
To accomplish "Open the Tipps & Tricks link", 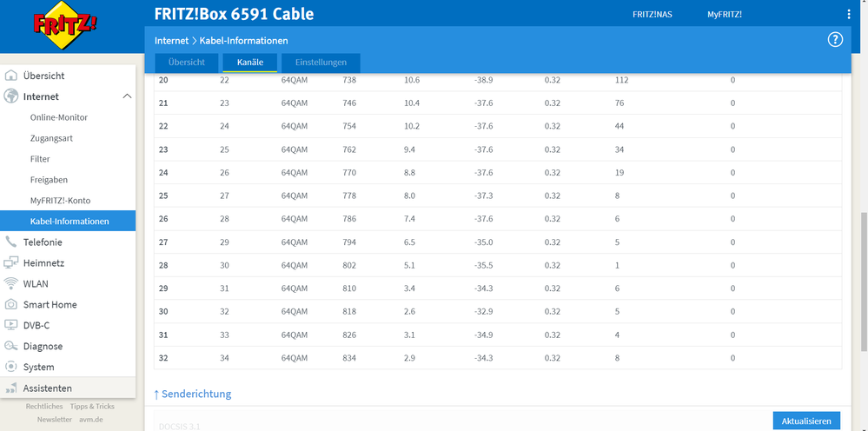I will point(92,406).
